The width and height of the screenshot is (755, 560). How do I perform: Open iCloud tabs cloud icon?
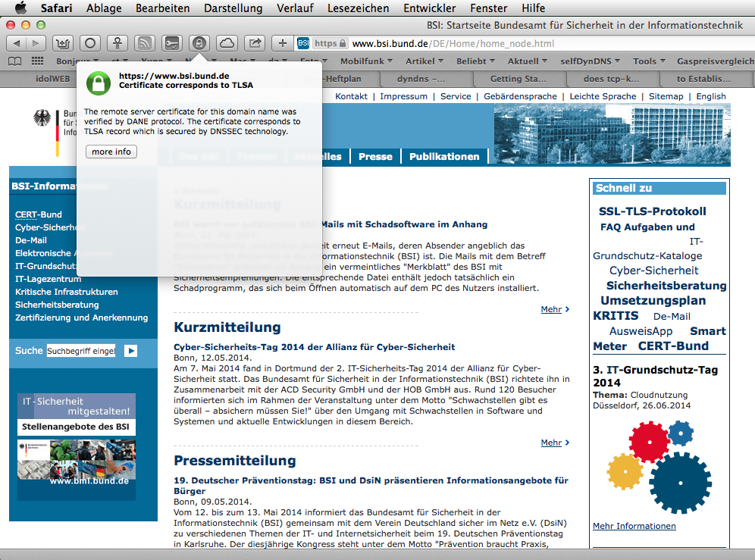point(227,43)
